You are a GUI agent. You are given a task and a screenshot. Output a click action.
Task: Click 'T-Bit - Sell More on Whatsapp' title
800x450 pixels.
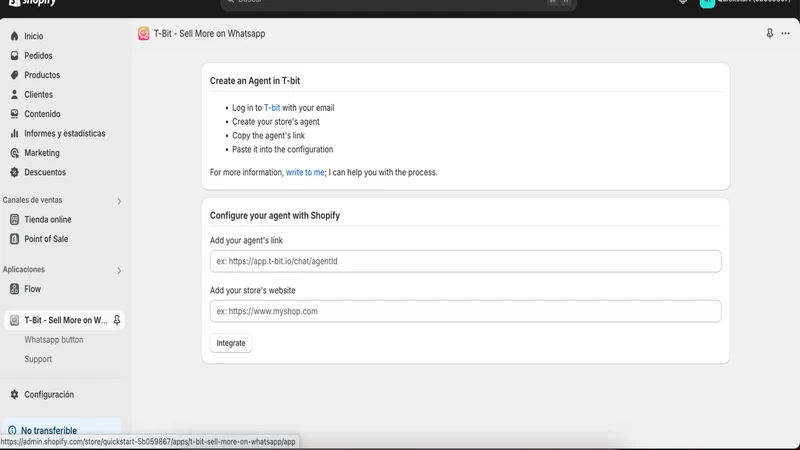209,34
